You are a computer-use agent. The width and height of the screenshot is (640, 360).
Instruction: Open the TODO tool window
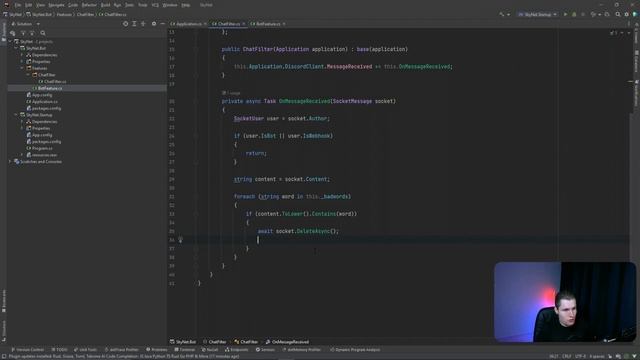60,349
